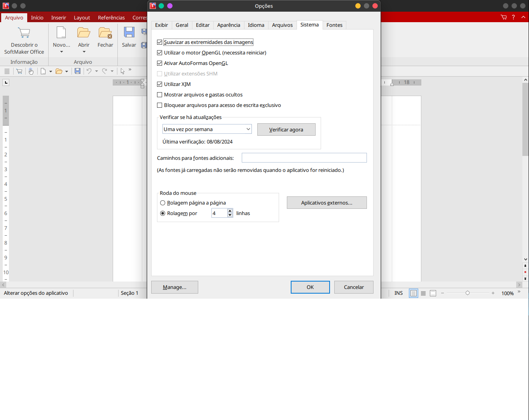Expand the Abrir dropdown arrow in ribbon
The image size is (529, 420).
click(x=84, y=52)
